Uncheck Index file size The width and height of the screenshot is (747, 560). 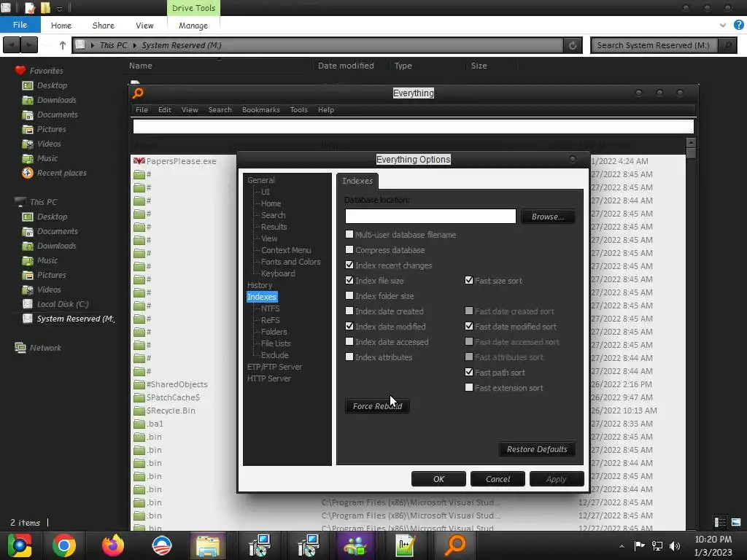(349, 280)
